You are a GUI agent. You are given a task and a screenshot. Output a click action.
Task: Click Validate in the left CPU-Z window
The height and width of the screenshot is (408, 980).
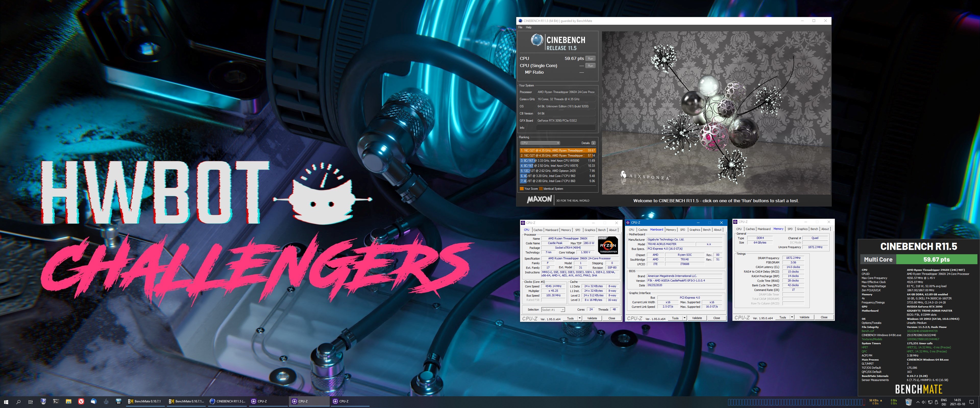point(592,318)
